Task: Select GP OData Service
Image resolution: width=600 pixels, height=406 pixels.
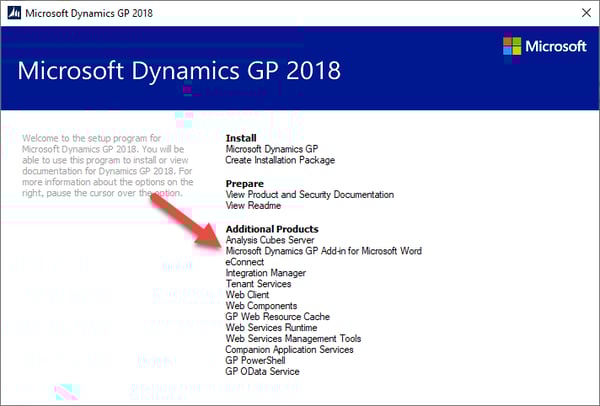Action: [262, 371]
